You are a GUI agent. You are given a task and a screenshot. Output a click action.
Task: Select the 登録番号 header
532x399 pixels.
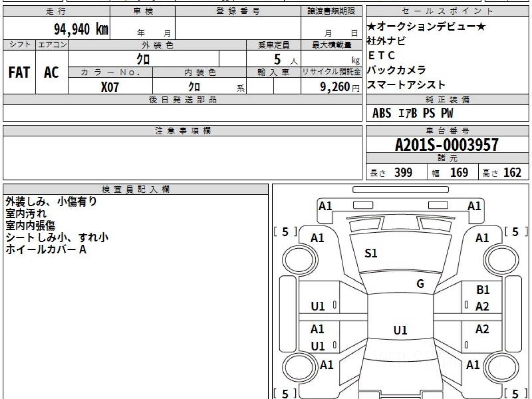238,12
